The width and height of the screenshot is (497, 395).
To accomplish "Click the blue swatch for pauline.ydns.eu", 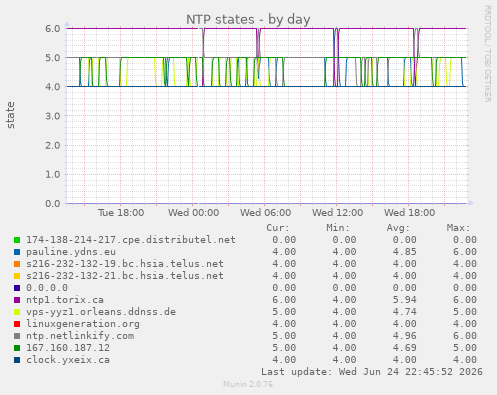I will (17, 252).
